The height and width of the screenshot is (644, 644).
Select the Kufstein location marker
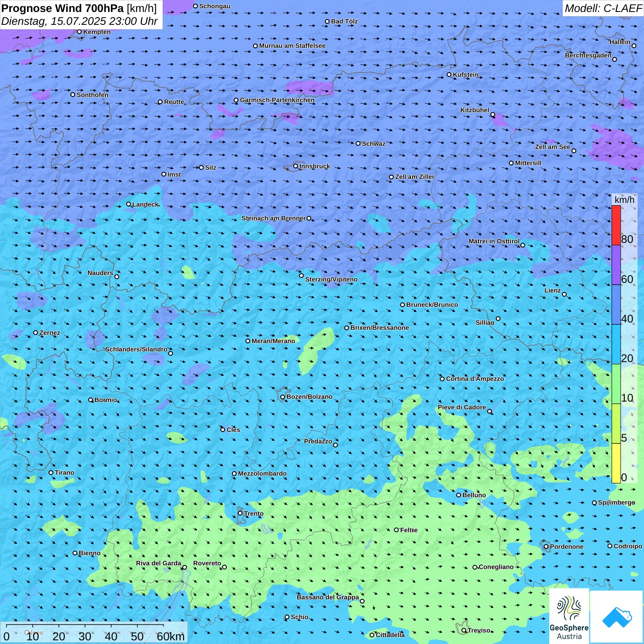click(x=449, y=75)
